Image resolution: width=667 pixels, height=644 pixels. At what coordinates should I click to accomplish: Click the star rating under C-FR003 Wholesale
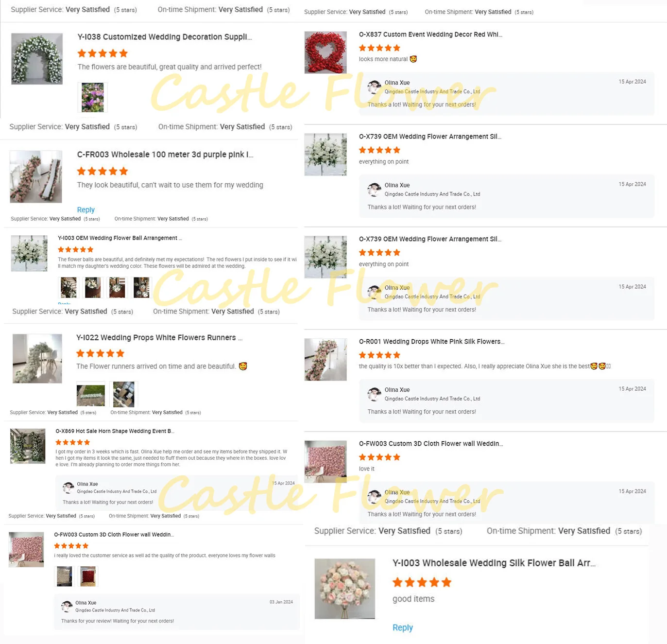click(103, 171)
